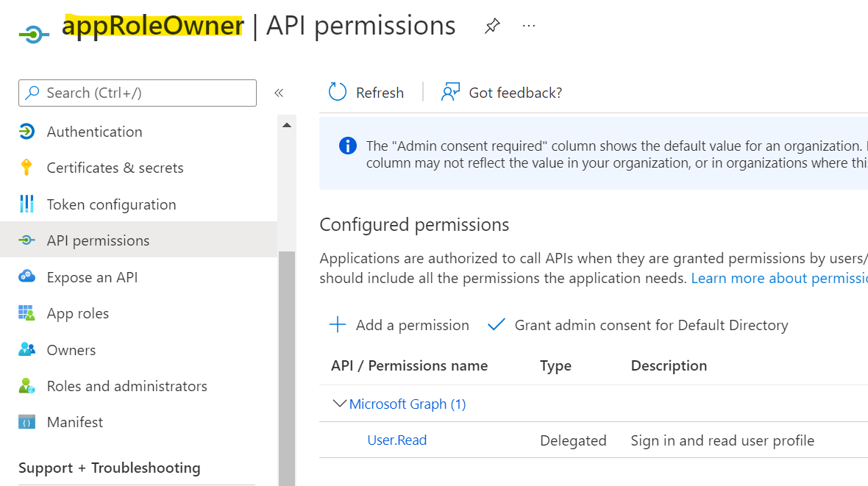
Task: Click the Configured permissions heading
Action: [414, 225]
